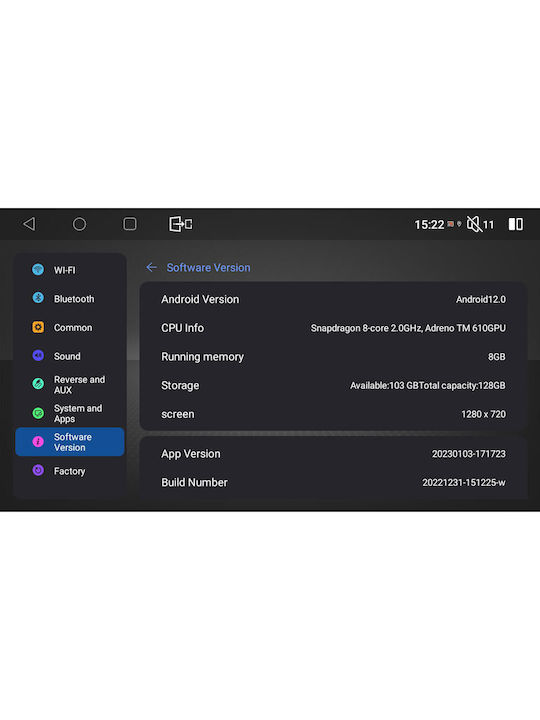This screenshot has width=540, height=720.
Task: Click the muted volume icon
Action: 474,224
